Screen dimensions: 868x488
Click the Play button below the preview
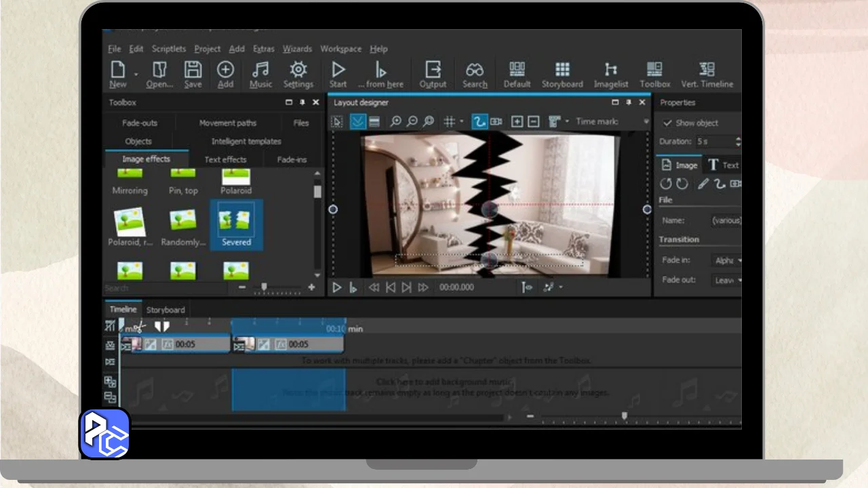(x=336, y=287)
